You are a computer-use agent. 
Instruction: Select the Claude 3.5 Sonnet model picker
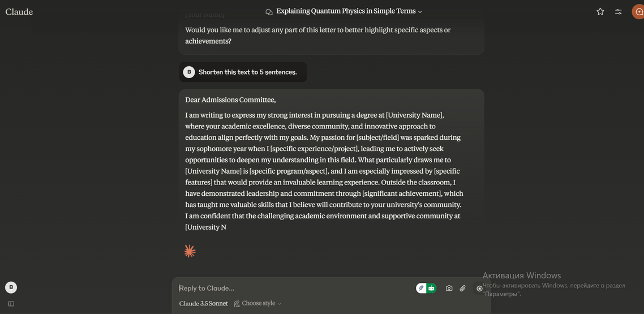click(203, 303)
